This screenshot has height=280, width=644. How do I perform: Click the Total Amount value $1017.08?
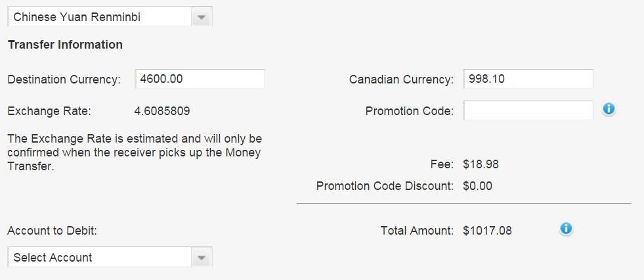pos(487,231)
